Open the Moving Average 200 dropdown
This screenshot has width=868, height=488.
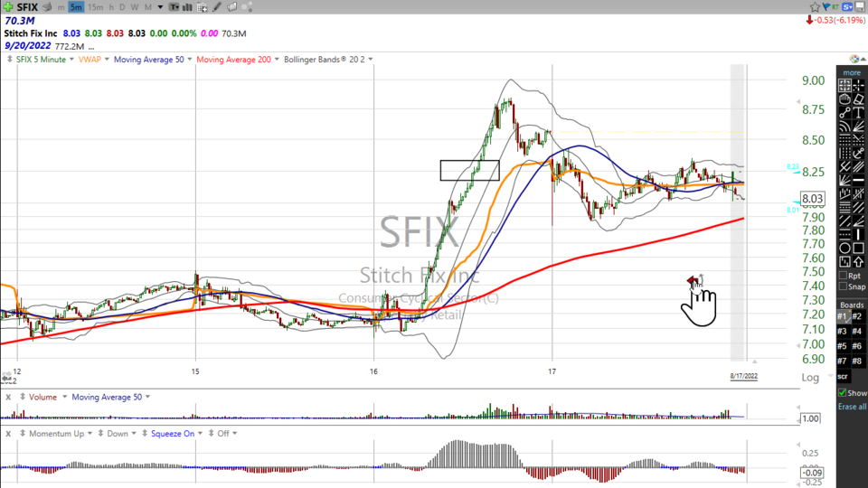(x=275, y=60)
